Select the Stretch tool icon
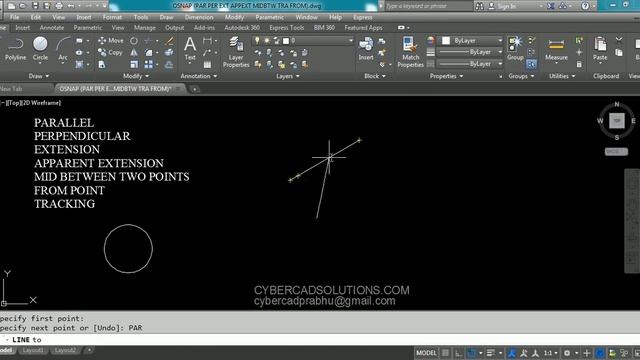 point(102,64)
